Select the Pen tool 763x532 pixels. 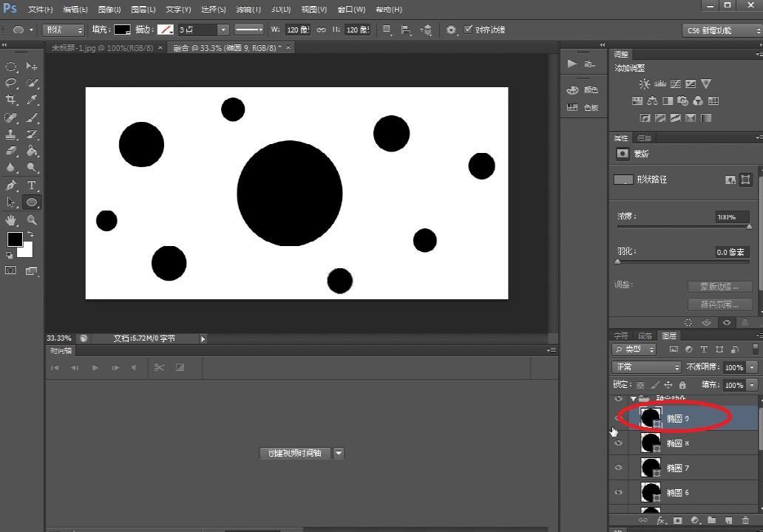click(11, 185)
